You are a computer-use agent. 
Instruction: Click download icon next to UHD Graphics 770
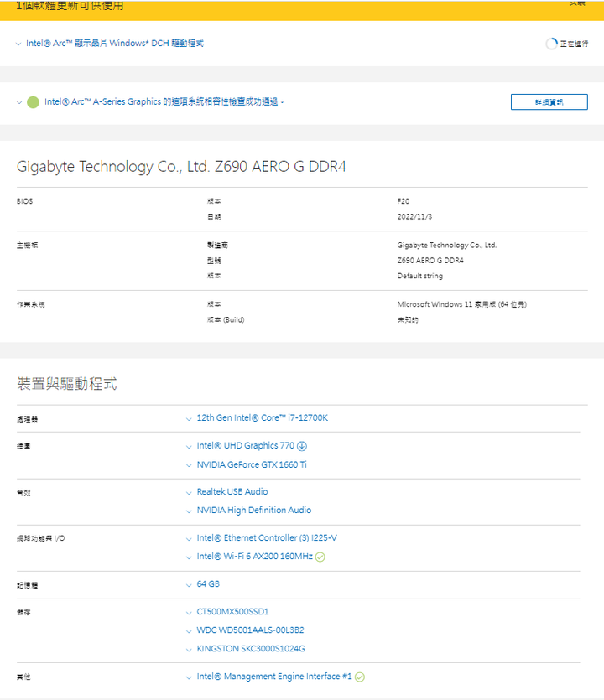(x=302, y=446)
